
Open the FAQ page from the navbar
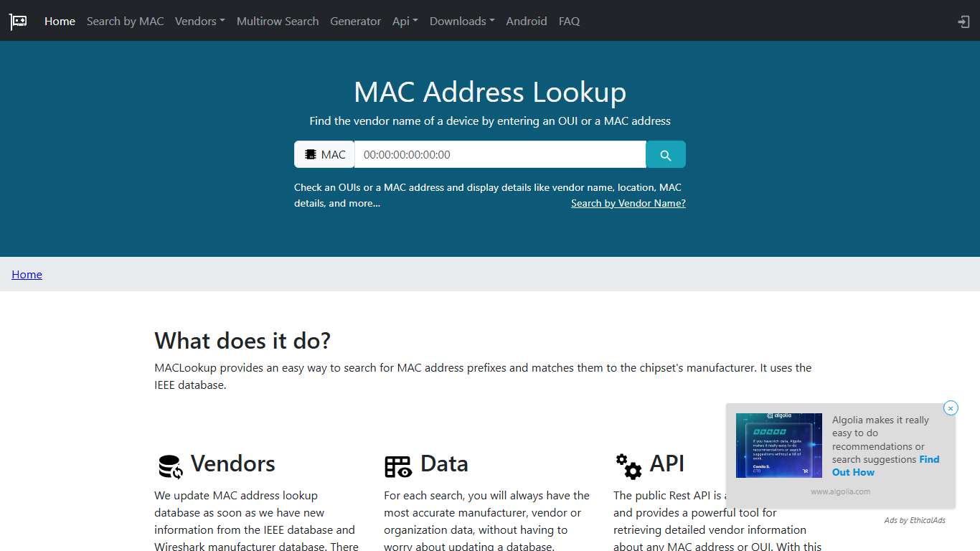pos(569,21)
